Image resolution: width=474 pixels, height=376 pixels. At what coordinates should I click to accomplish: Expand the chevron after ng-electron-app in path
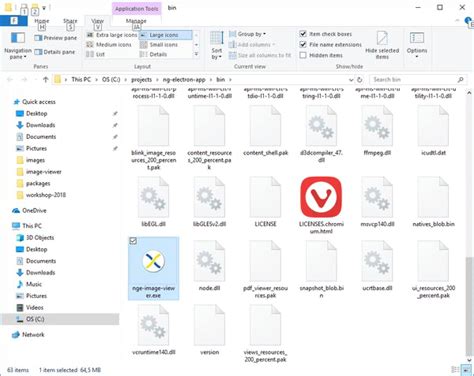211,80
